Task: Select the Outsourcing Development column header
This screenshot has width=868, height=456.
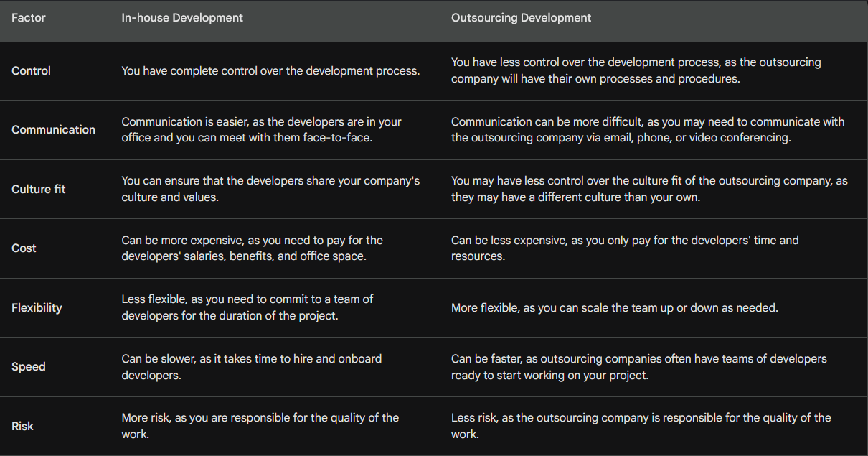Action: 522,18
